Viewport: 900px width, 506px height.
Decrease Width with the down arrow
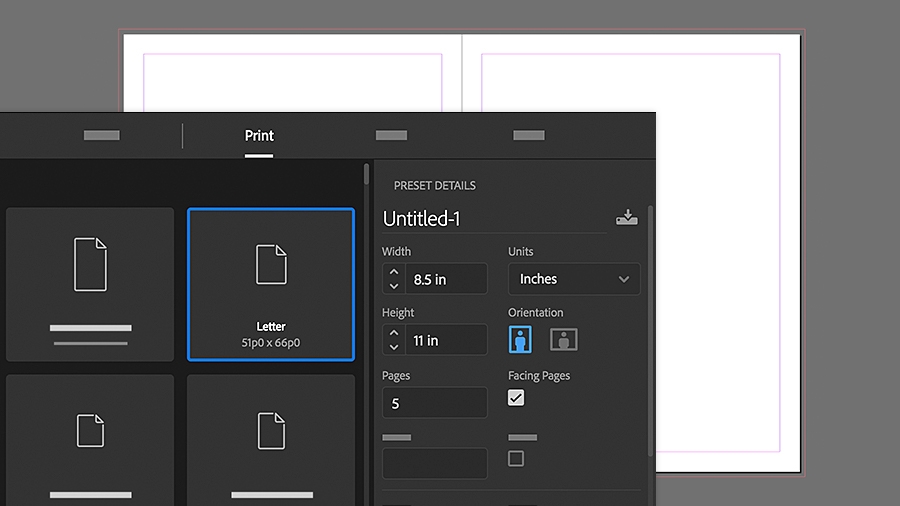point(394,286)
